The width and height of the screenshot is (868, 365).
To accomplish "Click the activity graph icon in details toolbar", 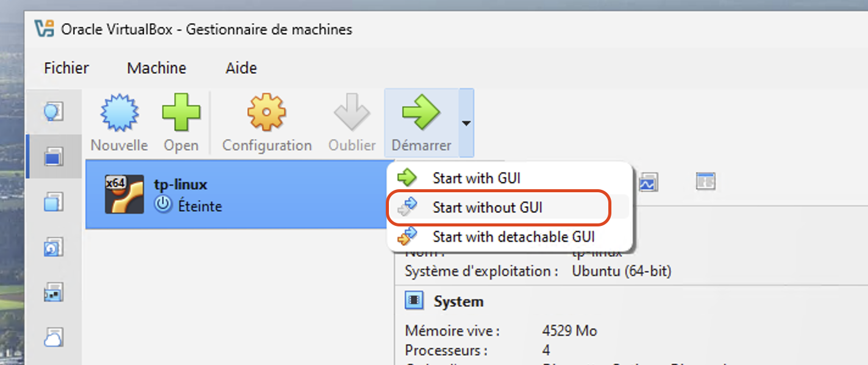I will [647, 181].
